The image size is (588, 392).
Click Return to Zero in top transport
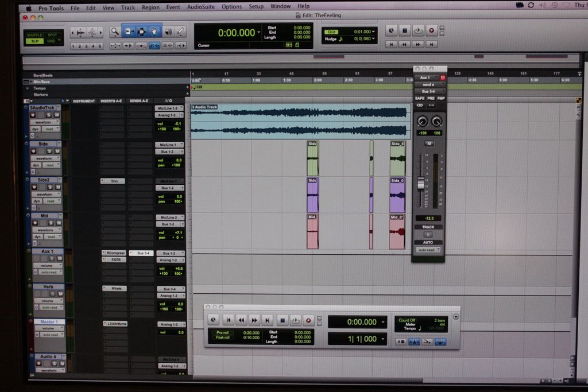coord(391,44)
